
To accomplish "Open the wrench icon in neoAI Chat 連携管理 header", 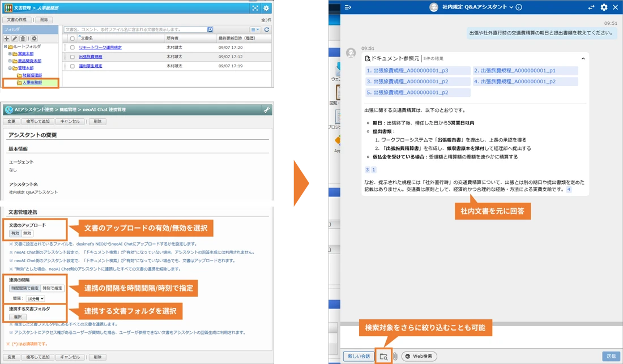I will pyautogui.click(x=267, y=110).
